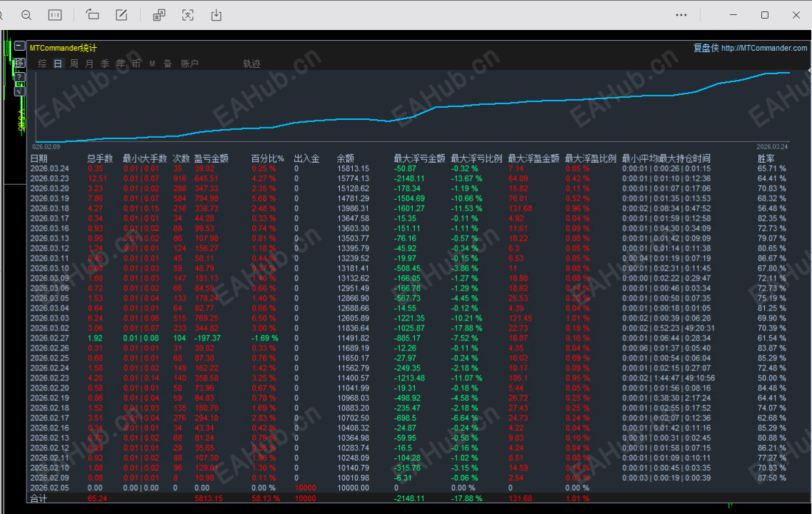Click the -197.37 profit value

coord(207,338)
